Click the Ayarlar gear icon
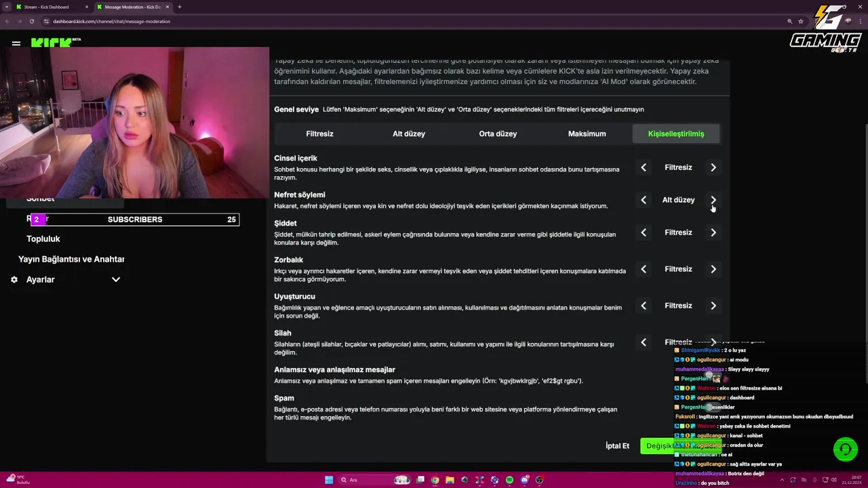868x488 pixels. (x=14, y=279)
